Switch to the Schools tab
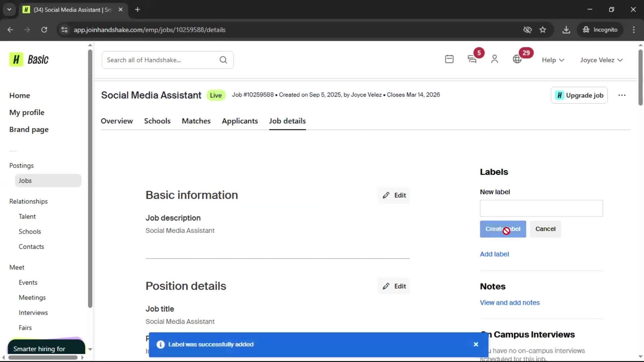This screenshot has height=362, width=644. click(157, 121)
